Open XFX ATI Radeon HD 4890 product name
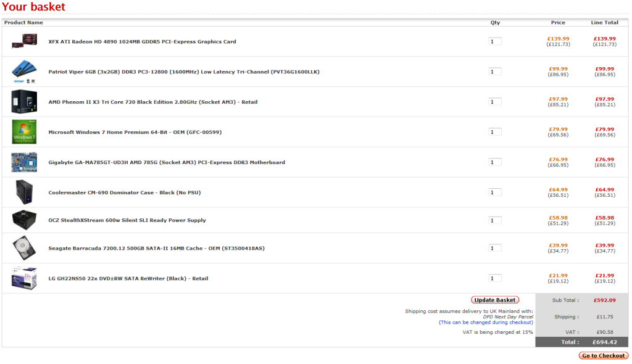632x364 pixels. coord(143,41)
